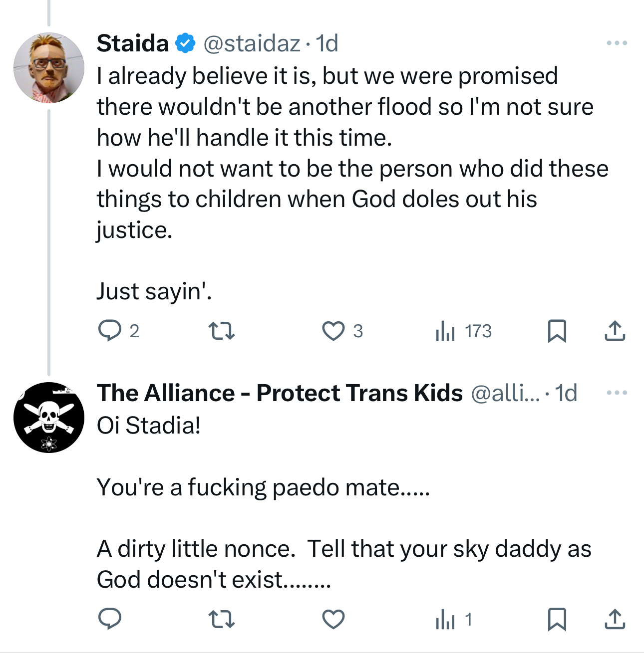Bookmark Staida's tweet

[x=557, y=331]
